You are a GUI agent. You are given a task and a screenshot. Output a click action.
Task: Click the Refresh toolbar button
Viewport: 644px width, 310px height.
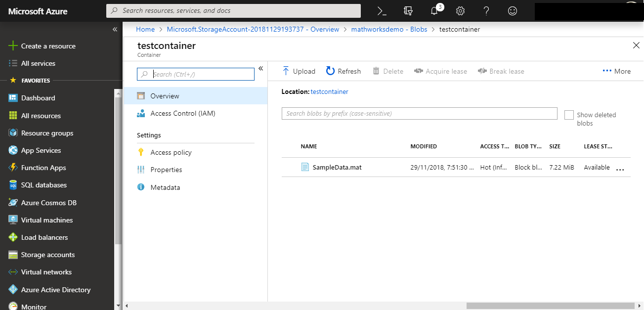tap(343, 71)
